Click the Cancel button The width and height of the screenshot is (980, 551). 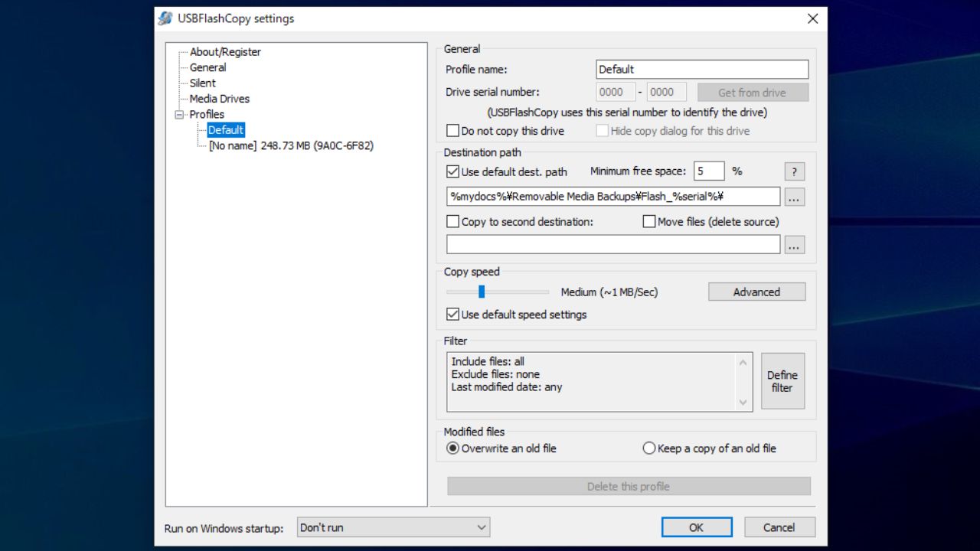pyautogui.click(x=779, y=527)
